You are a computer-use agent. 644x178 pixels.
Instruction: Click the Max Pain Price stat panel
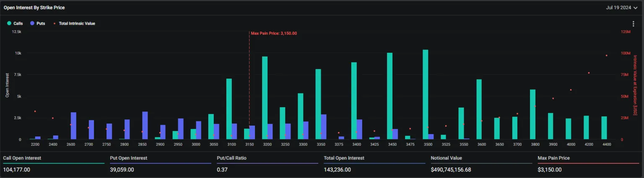(588, 164)
